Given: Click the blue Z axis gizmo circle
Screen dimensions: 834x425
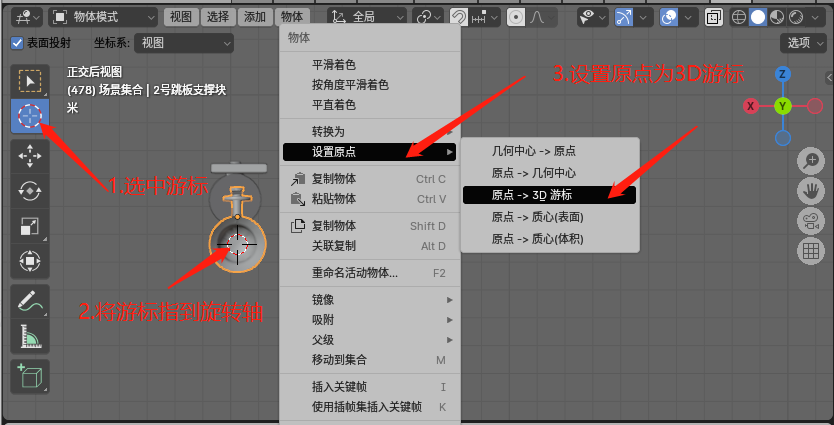Looking at the screenshot, I should point(782,74).
